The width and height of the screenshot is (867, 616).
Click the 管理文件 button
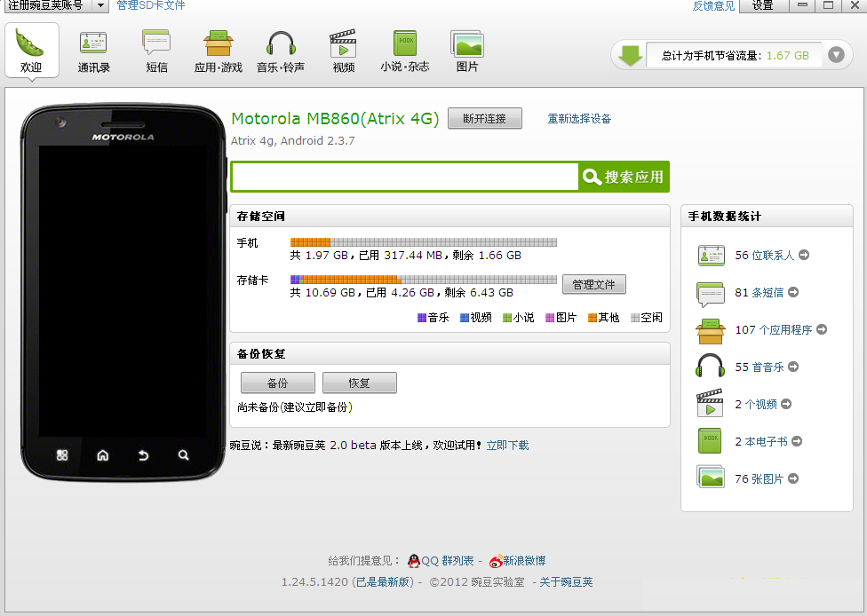coord(594,284)
